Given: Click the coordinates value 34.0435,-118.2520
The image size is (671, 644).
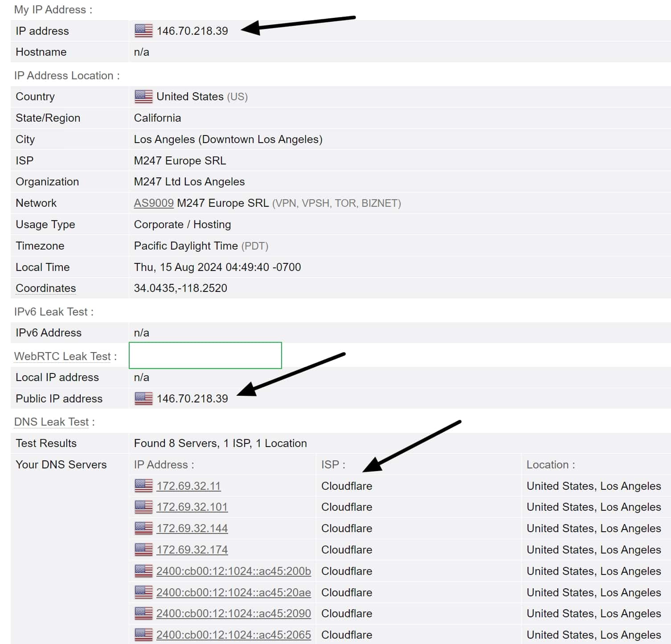Looking at the screenshot, I should (x=180, y=288).
